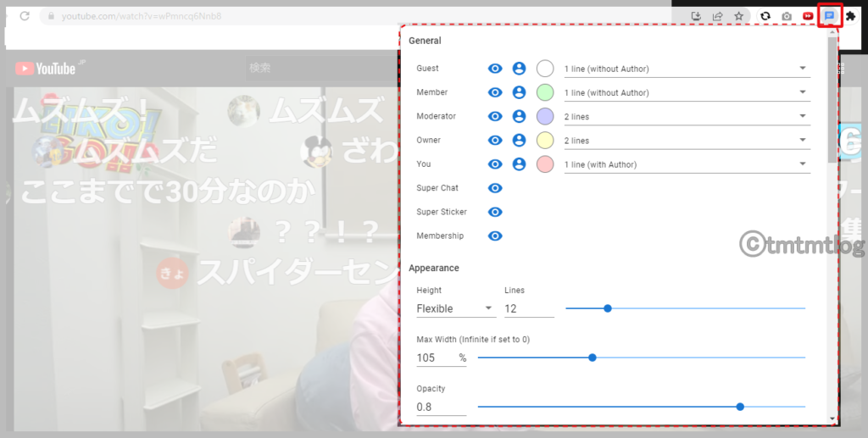Click the Max Width field showing 105

pyautogui.click(x=442, y=358)
